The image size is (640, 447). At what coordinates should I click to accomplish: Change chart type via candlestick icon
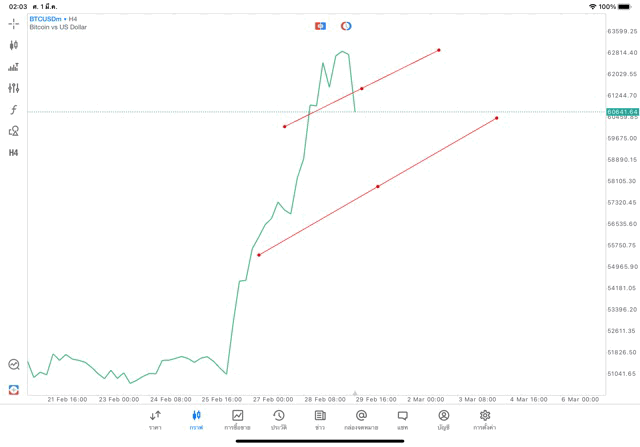point(13,45)
